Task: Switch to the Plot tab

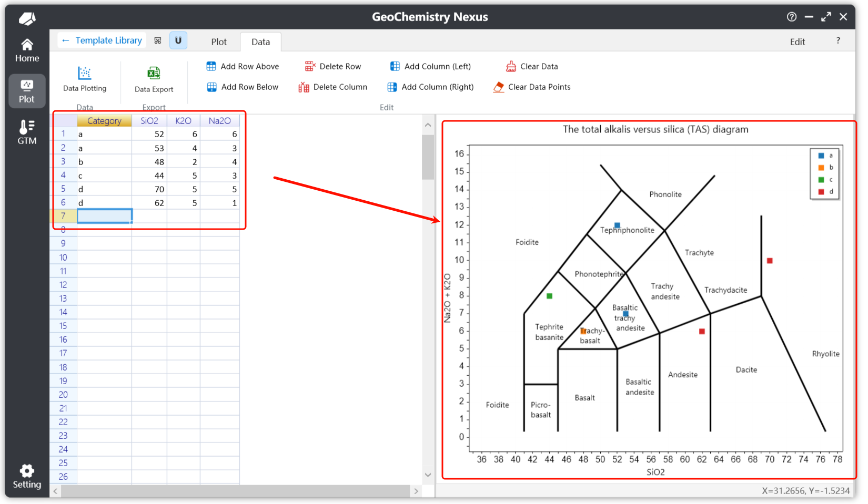Action: point(219,42)
